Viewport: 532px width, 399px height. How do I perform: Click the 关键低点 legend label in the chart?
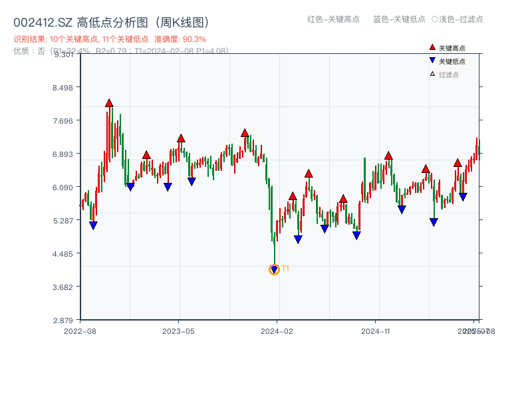(452, 61)
